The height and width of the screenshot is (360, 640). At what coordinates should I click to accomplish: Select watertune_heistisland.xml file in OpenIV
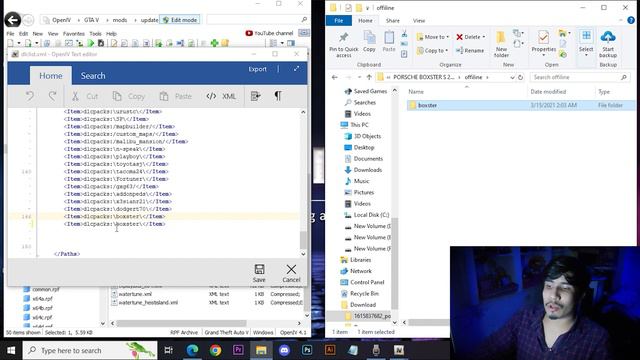point(148,302)
